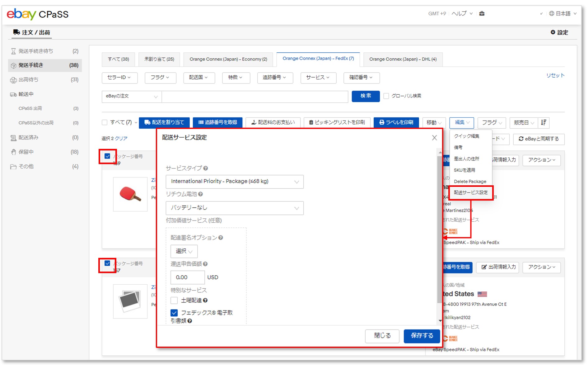Click the globe language icon
Image resolution: width=588 pixels, height=365 pixels.
coord(552,13)
